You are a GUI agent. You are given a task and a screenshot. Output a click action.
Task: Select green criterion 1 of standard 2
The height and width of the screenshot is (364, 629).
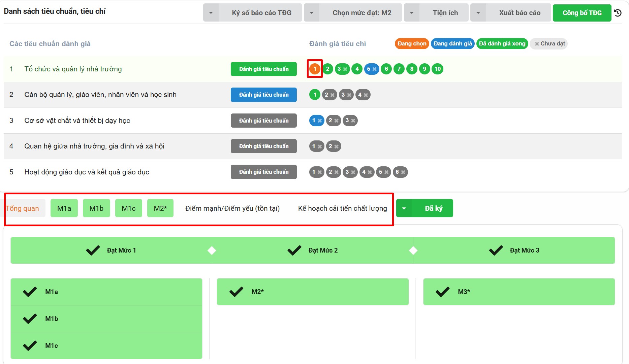pos(315,95)
